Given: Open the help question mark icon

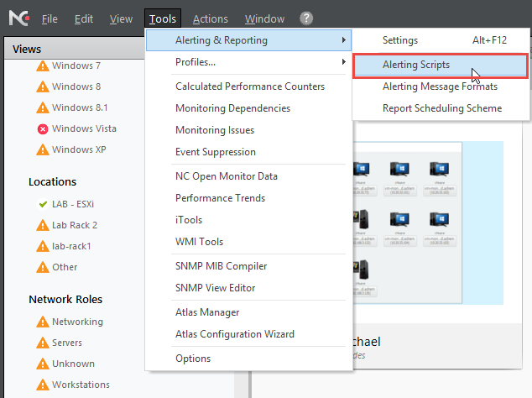Looking at the screenshot, I should point(306,18).
